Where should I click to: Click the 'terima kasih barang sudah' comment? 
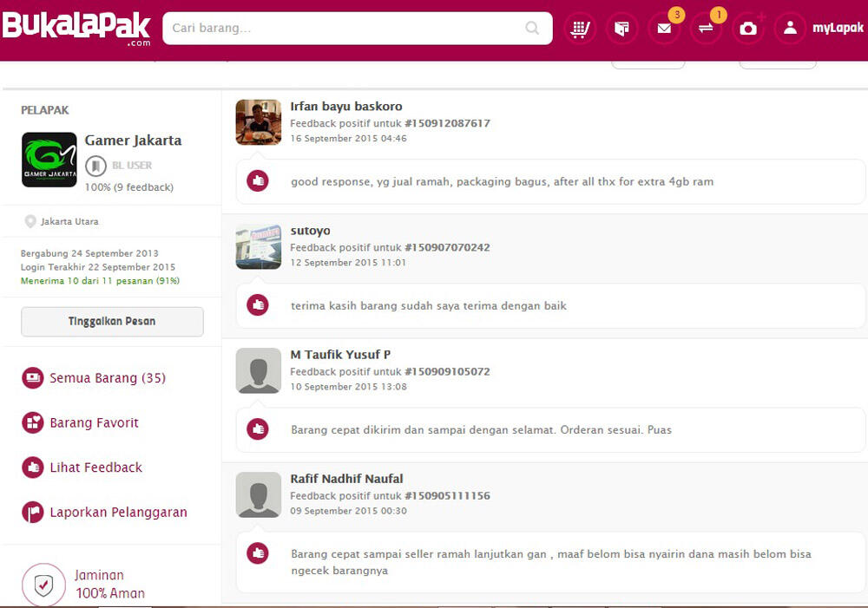pos(429,306)
